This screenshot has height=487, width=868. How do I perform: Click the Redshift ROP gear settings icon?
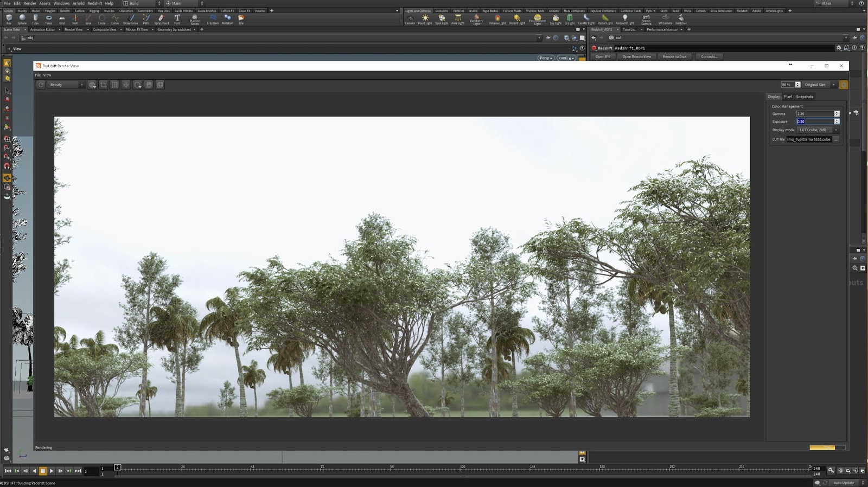[839, 48]
